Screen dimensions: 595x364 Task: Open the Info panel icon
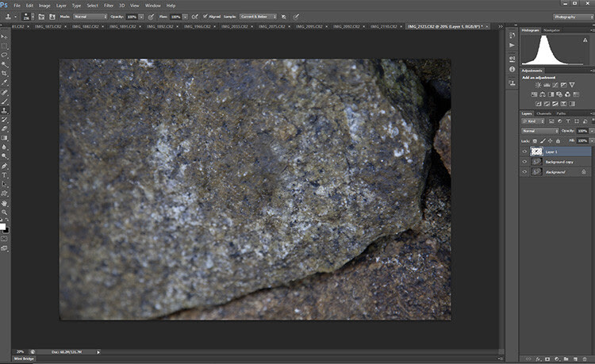(512, 69)
